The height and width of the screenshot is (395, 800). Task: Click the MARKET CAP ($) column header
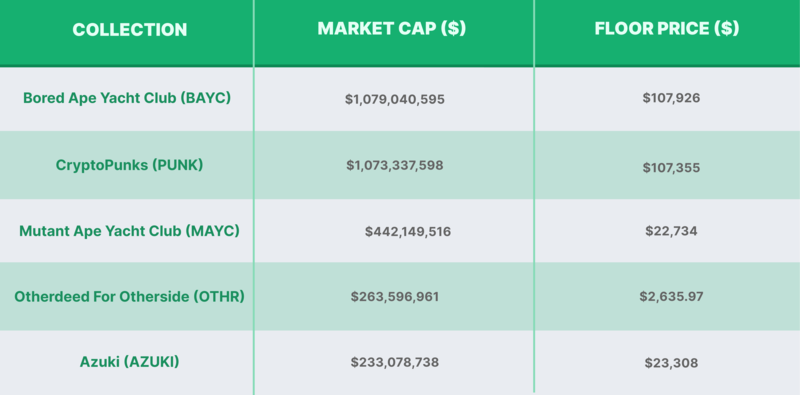point(391,29)
